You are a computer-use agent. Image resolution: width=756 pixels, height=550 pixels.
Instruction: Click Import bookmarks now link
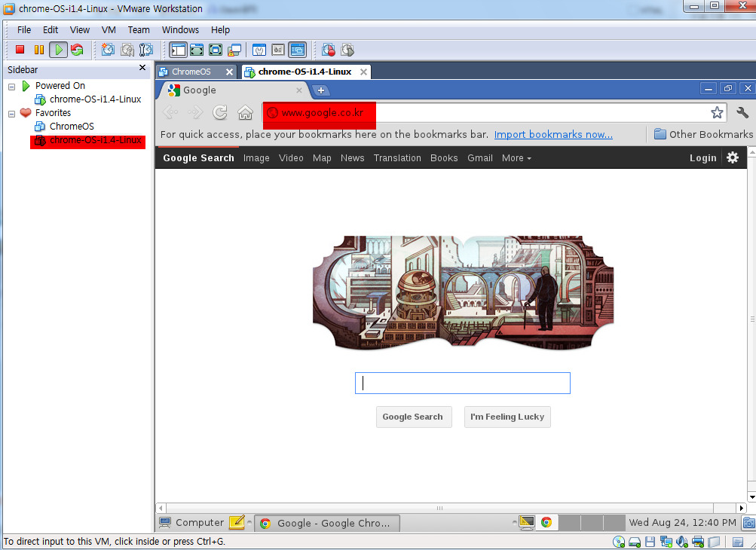(553, 134)
